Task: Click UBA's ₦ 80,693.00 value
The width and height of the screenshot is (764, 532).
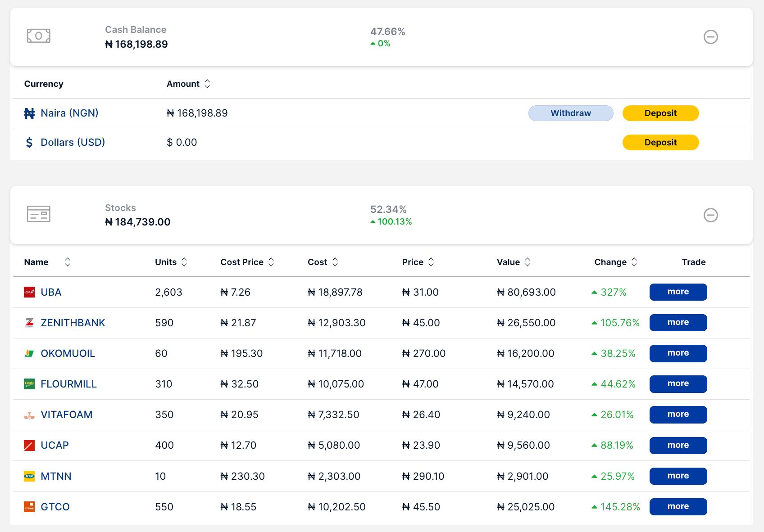Action: (x=526, y=292)
